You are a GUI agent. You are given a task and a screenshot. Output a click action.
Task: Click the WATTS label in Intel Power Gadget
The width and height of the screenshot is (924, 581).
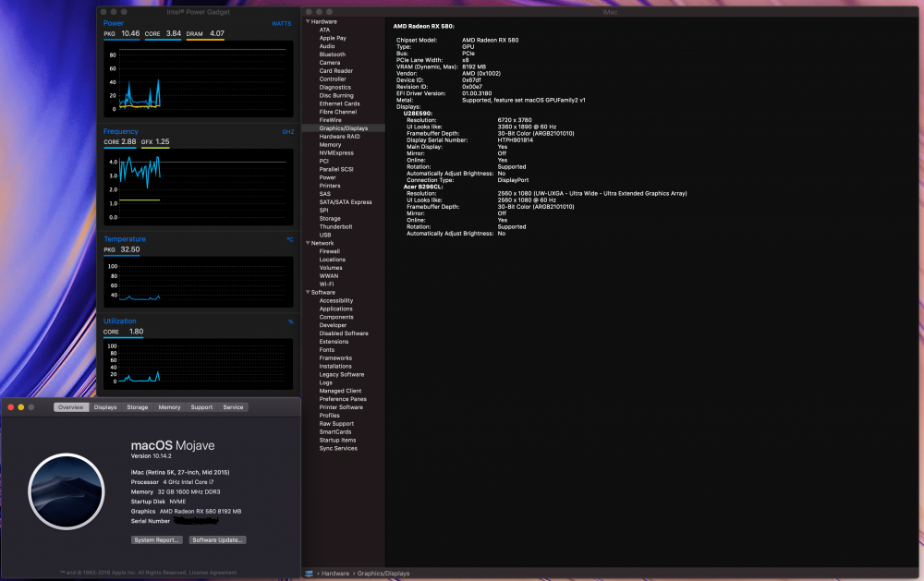coord(282,24)
